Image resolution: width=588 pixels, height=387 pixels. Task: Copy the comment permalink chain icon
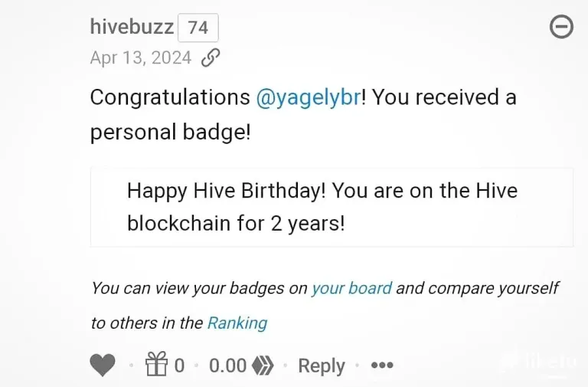point(211,57)
